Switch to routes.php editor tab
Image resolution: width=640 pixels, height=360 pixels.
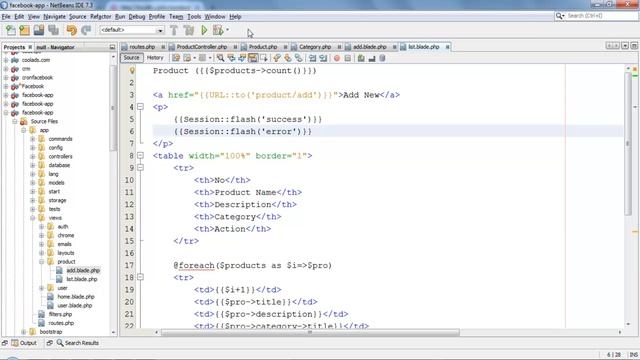[x=142, y=47]
